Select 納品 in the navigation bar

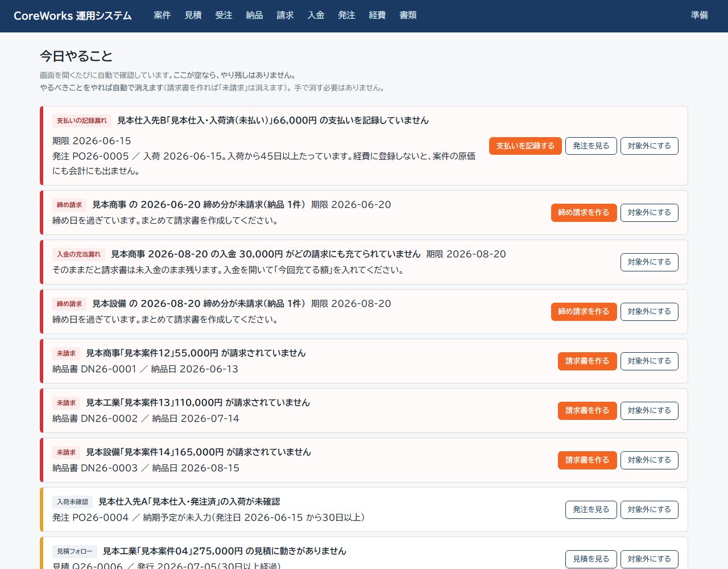254,15
